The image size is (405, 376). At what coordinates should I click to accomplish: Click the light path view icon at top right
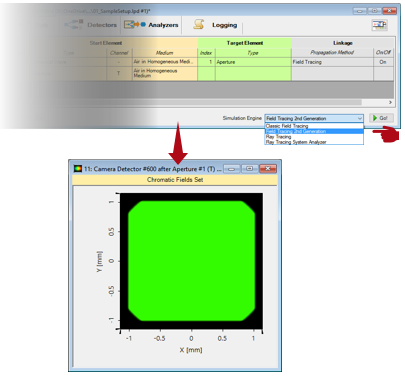tap(380, 25)
